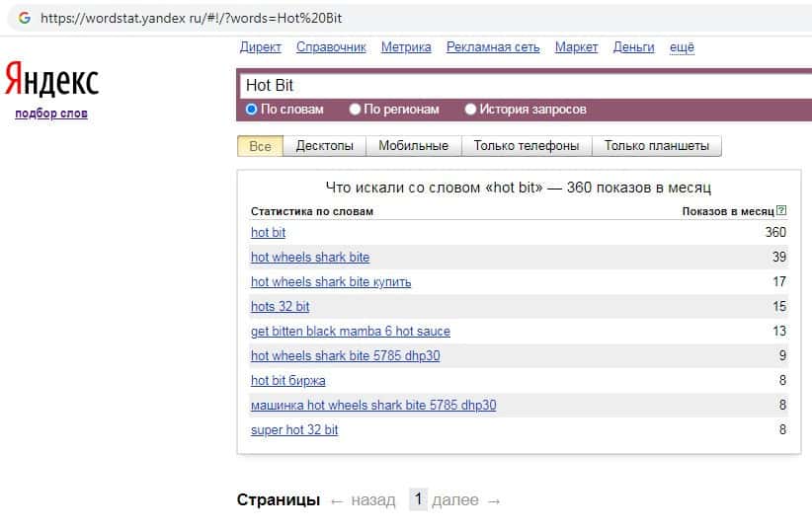
Task: Select the По словам radio button
Action: click(x=251, y=110)
